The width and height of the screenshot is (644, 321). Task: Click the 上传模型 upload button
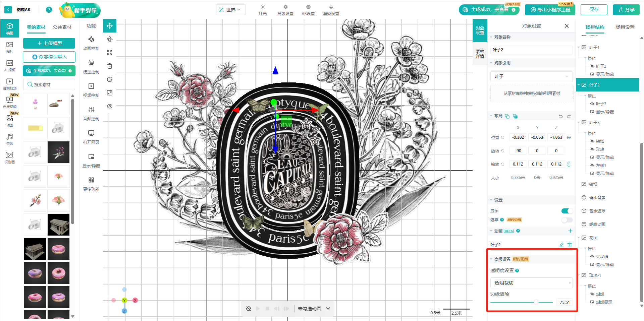coord(49,43)
